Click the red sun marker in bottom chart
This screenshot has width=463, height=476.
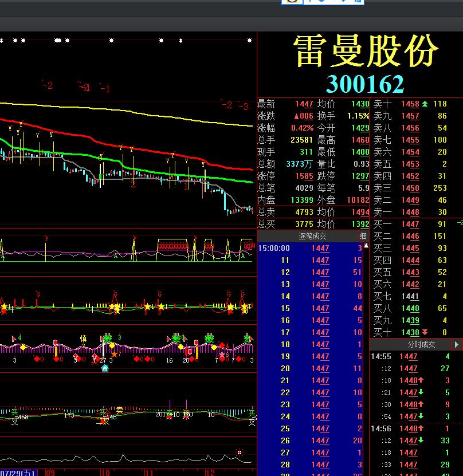coord(240,453)
